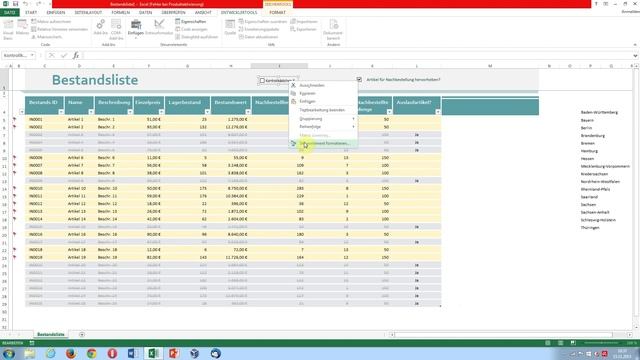Expand the formula bar chevron
The width and height of the screenshot is (640, 360).
point(635,56)
